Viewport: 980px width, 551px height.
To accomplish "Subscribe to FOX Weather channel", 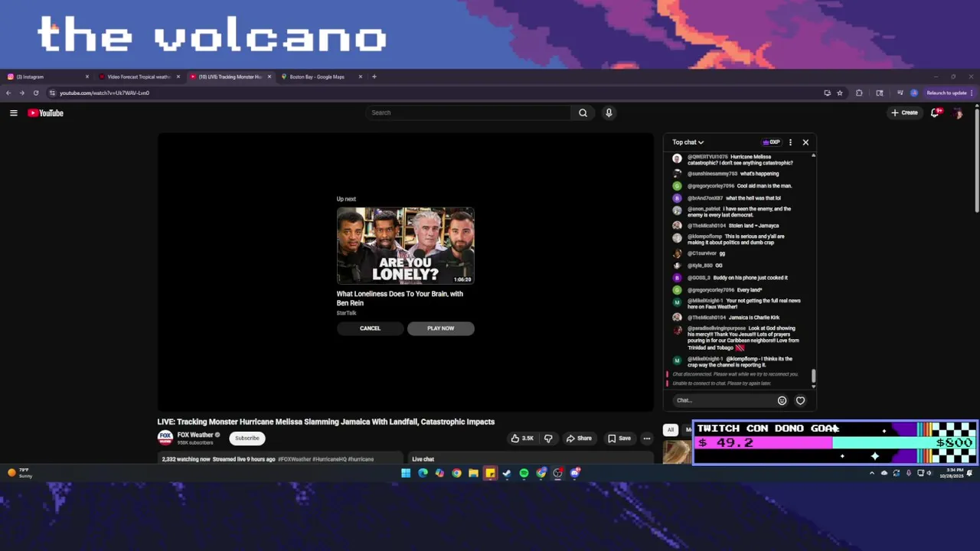I will coord(247,439).
